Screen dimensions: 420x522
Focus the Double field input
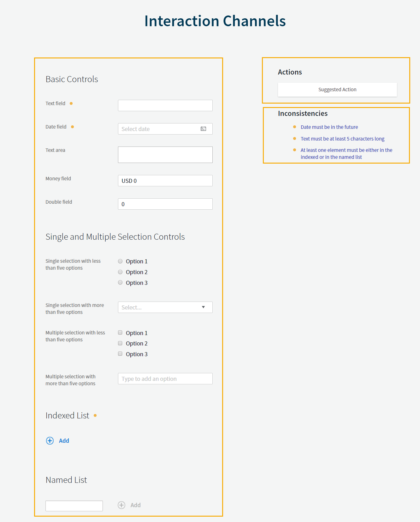point(165,204)
